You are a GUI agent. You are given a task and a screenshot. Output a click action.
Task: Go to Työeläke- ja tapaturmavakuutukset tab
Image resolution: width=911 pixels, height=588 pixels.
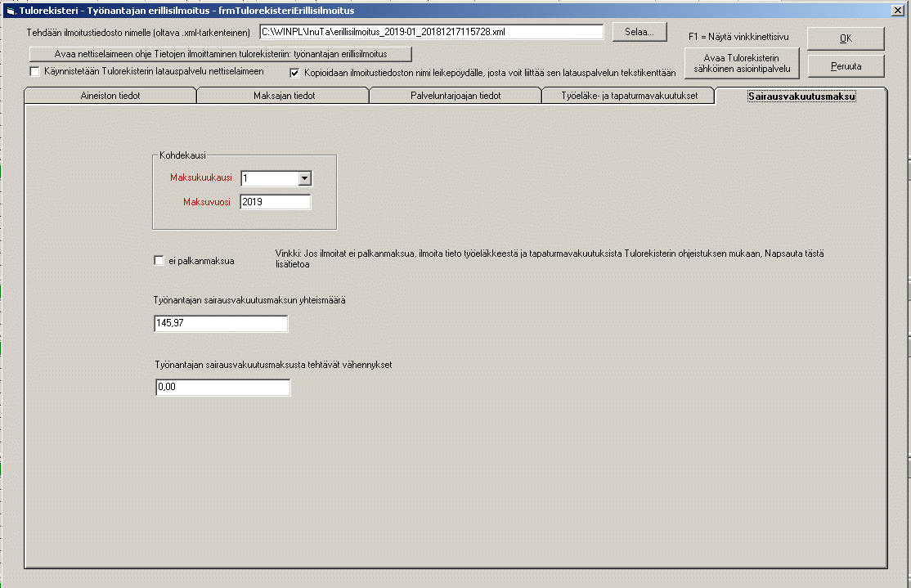coord(628,96)
